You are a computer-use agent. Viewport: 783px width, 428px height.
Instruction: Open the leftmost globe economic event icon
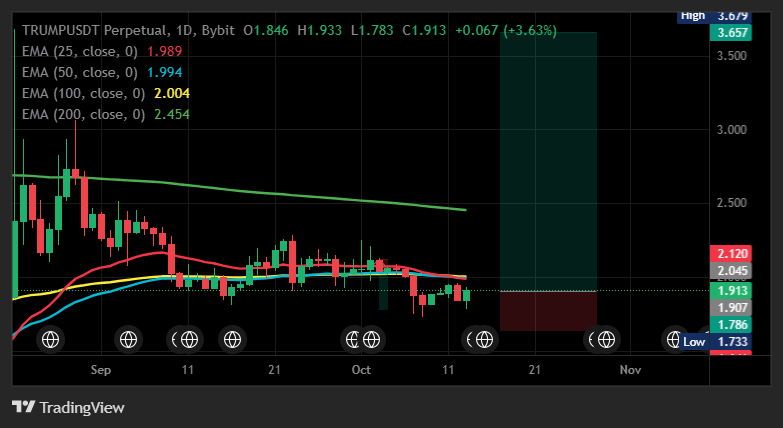point(50,340)
